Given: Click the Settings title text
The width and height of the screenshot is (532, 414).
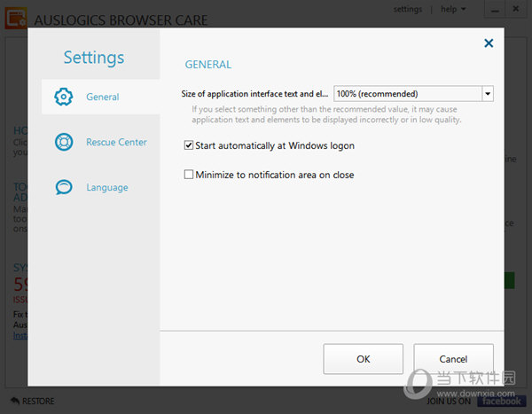Looking at the screenshot, I should coord(94,58).
